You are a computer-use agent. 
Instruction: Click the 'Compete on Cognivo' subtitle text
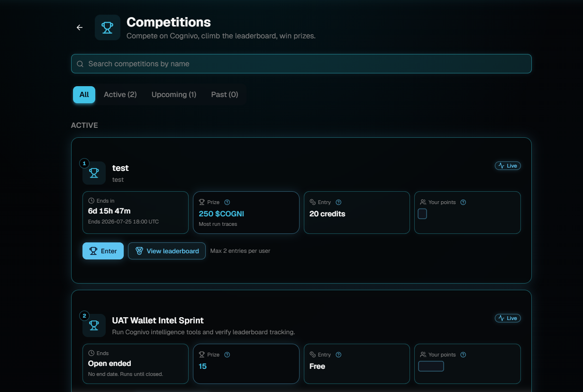(x=221, y=36)
